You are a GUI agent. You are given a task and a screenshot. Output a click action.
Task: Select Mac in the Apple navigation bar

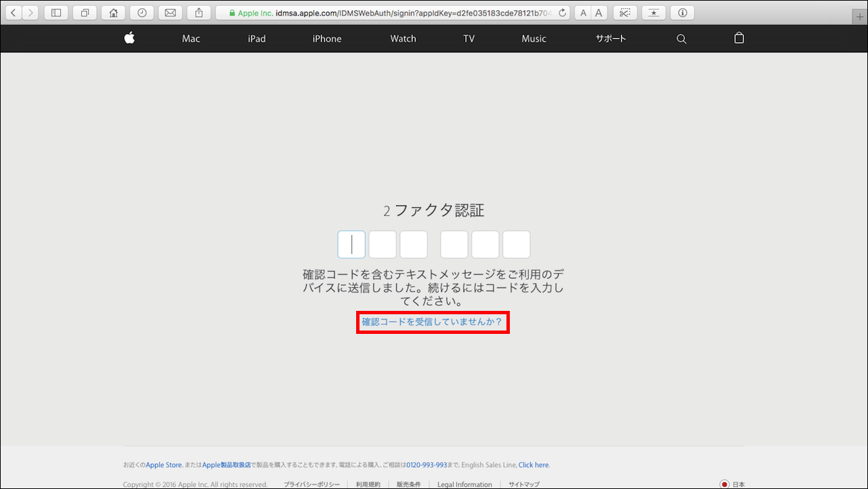coord(190,39)
